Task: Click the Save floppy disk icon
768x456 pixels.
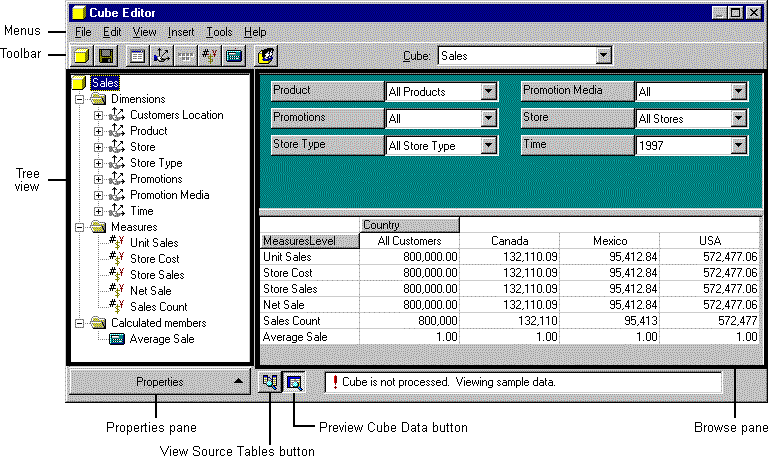Action: click(x=105, y=57)
